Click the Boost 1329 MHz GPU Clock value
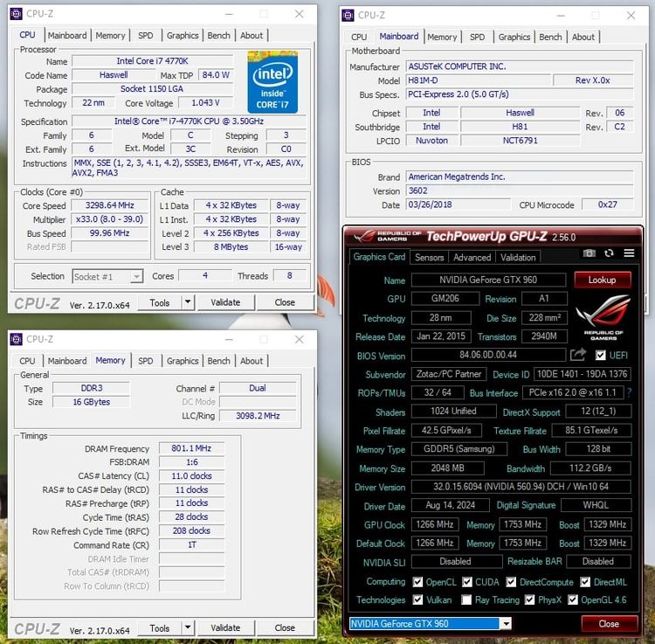Image resolution: width=655 pixels, height=644 pixels. pyautogui.click(x=607, y=524)
